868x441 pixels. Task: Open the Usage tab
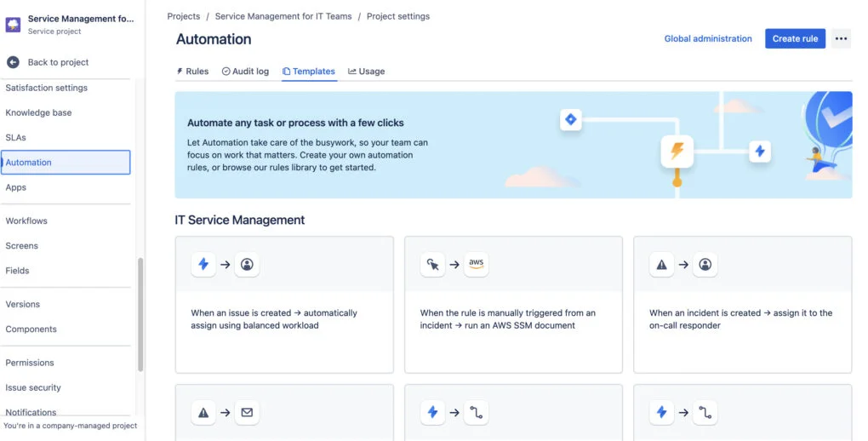coord(367,71)
